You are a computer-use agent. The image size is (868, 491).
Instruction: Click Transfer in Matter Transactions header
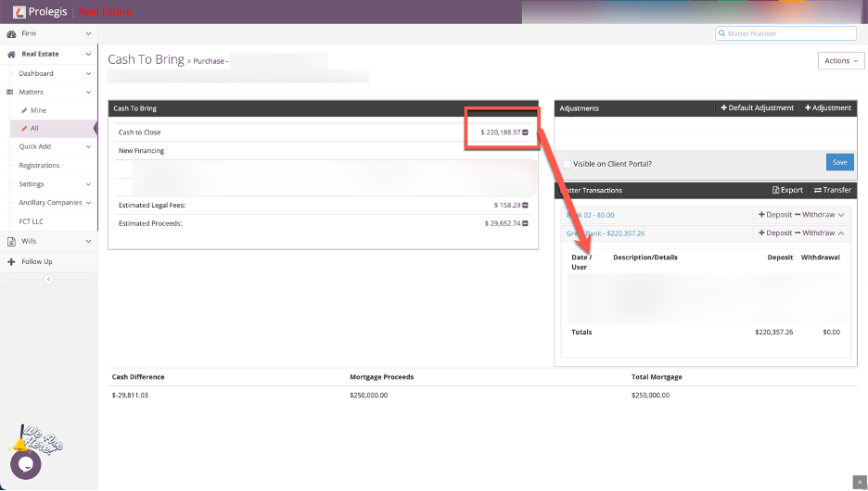pyautogui.click(x=832, y=190)
